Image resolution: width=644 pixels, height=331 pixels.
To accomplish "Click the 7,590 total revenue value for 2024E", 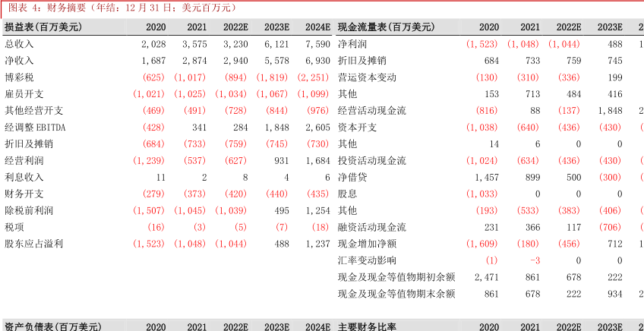I will click(317, 44).
